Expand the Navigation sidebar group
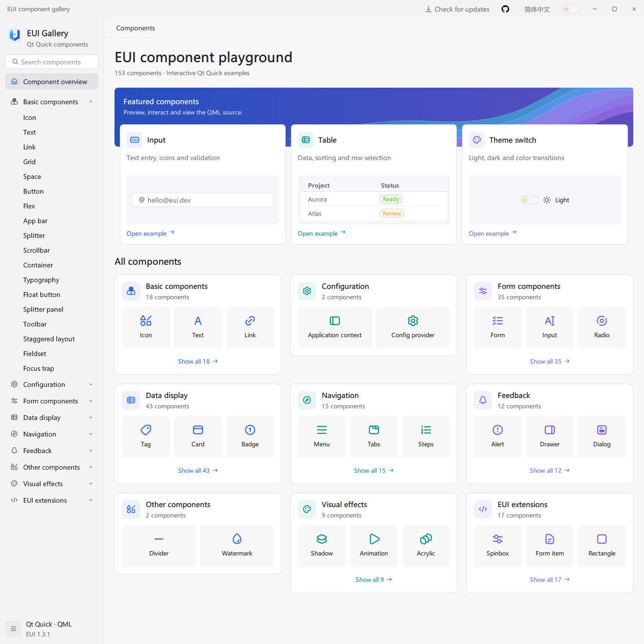The width and height of the screenshot is (644, 644). (52, 434)
